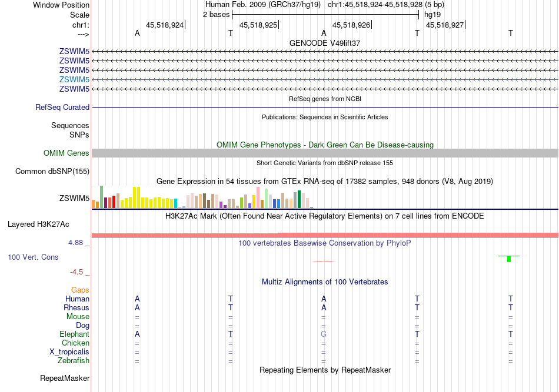Click the -4.5 PhyloP lower scale value
Image resolution: width=559 pixels, height=392 pixels.
76,272
